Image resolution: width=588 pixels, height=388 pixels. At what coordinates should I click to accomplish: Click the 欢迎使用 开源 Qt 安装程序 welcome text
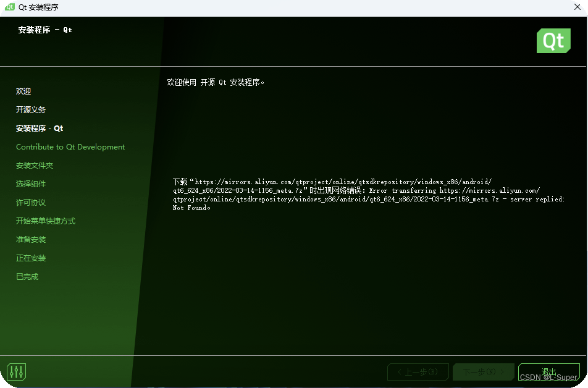coord(216,82)
